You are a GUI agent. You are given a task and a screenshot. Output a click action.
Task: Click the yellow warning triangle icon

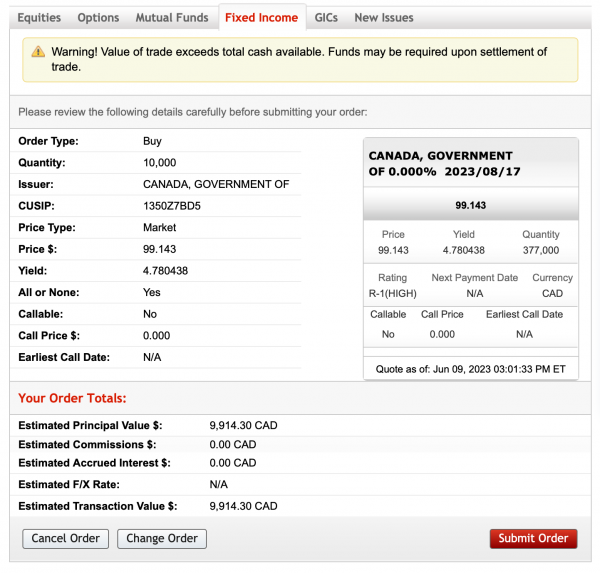(x=38, y=51)
